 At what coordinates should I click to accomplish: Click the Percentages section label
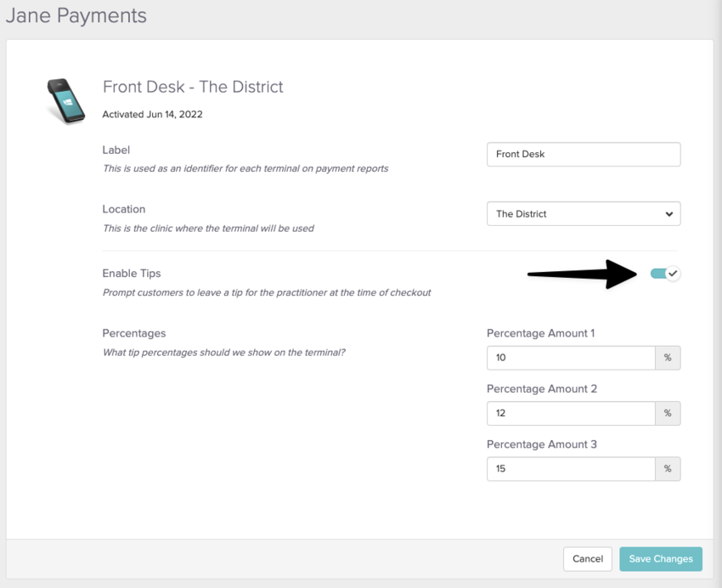tap(134, 333)
